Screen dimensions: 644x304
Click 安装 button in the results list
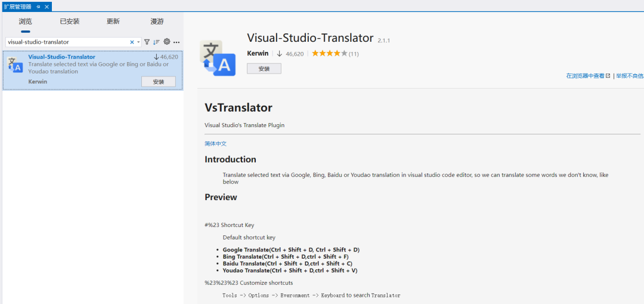coord(159,81)
